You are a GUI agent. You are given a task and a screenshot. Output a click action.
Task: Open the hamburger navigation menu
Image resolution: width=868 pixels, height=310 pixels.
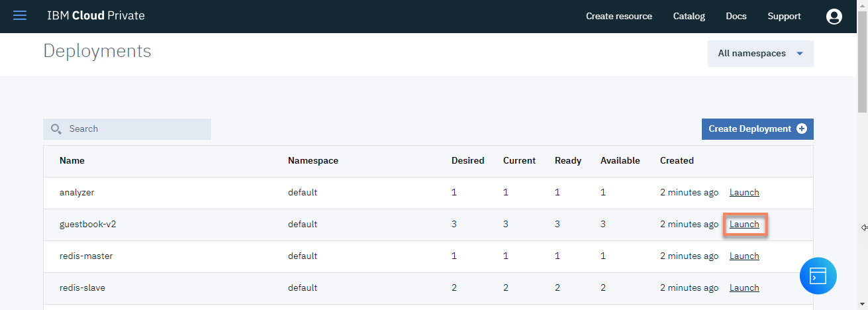tap(20, 16)
